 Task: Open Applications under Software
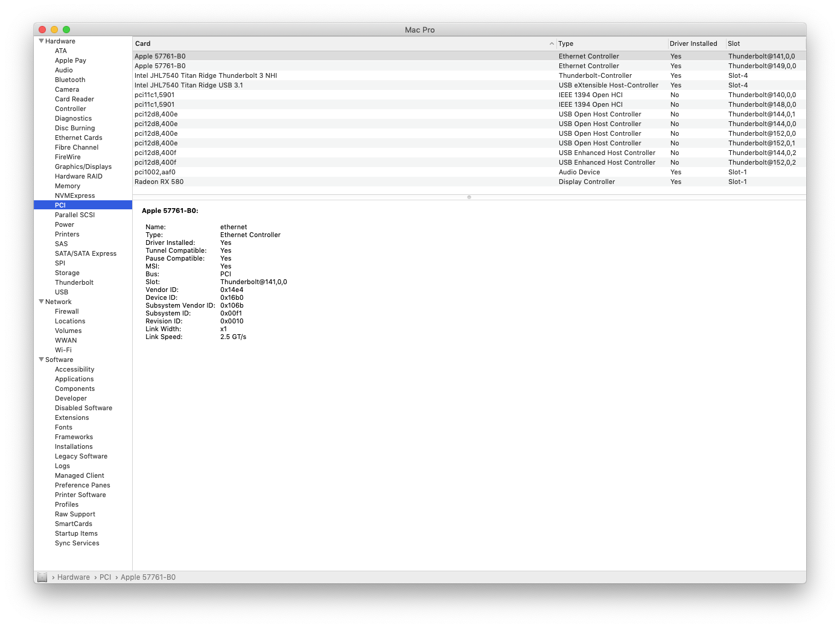pos(74,379)
